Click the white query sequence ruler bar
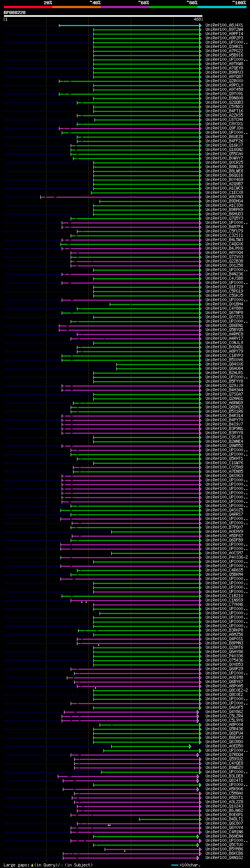This screenshot has width=250, height=868. [103, 16]
